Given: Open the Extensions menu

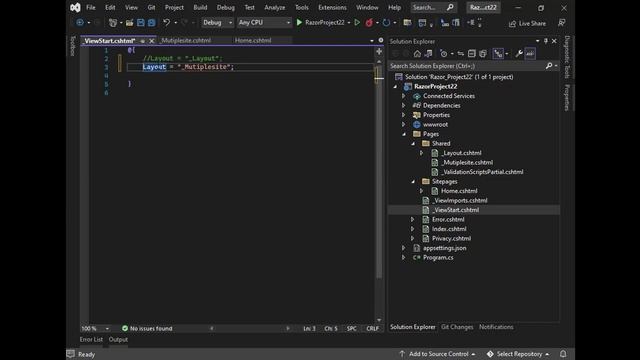Looking at the screenshot, I should coord(332,7).
